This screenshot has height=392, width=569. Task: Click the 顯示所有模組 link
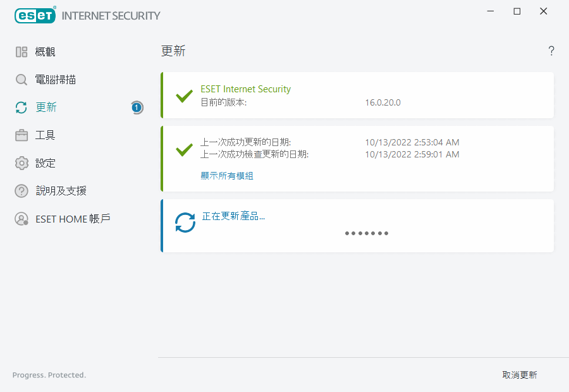(x=227, y=176)
